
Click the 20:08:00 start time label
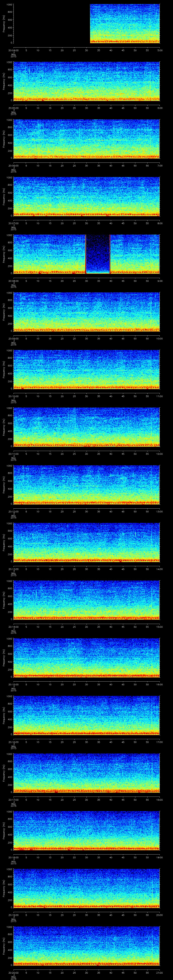pyautogui.click(x=13, y=281)
